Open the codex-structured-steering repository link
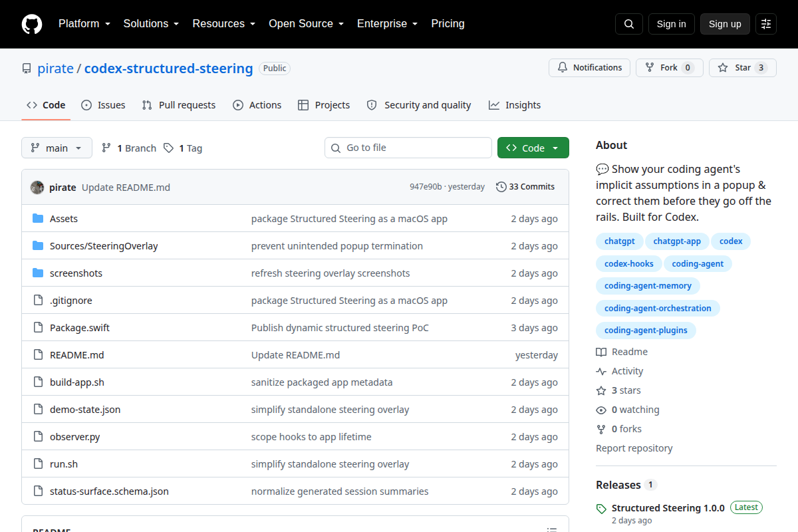798x532 pixels. pyautogui.click(x=168, y=68)
